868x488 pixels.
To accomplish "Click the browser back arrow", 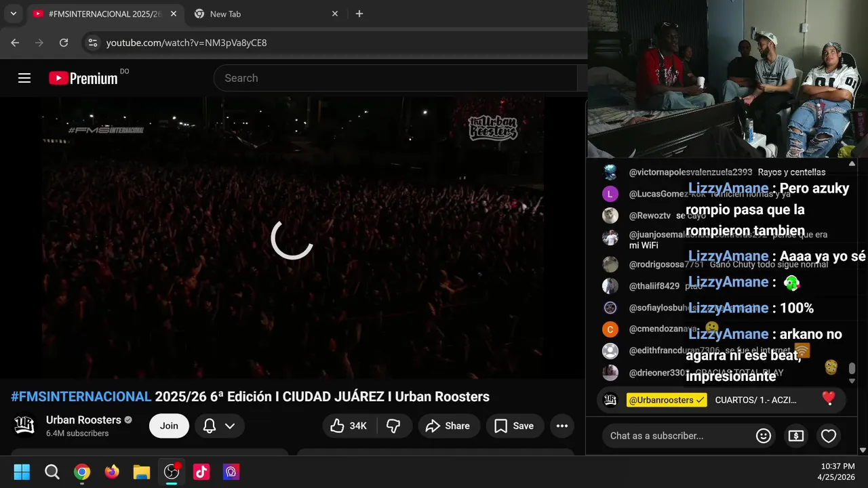I will [15, 43].
